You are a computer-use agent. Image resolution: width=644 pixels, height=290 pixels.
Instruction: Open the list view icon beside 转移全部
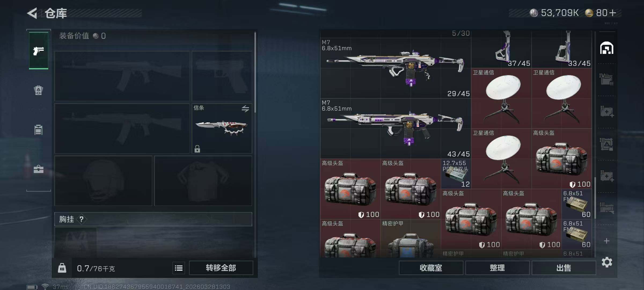[x=179, y=268]
